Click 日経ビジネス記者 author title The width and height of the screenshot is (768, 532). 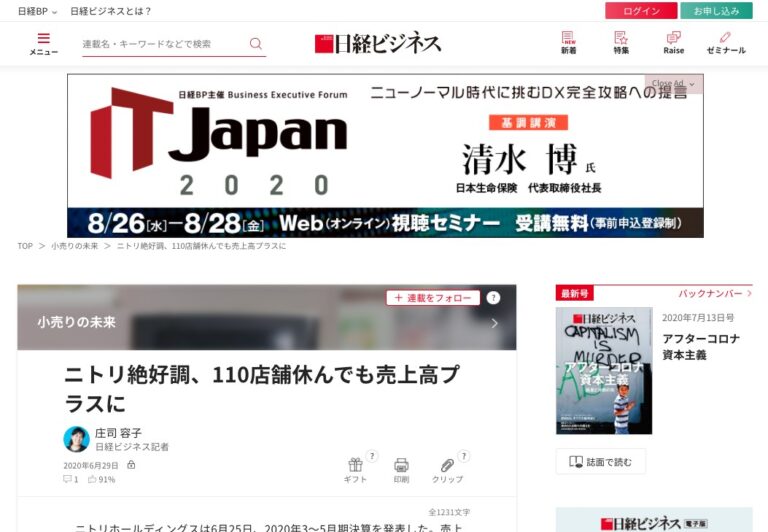pyautogui.click(x=132, y=447)
